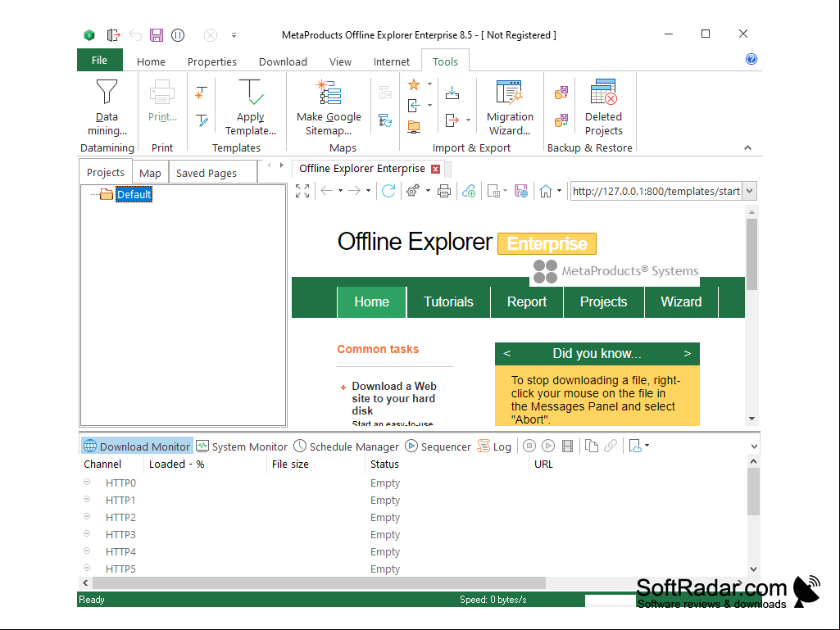This screenshot has height=630, width=840.
Task: Open the Log tab
Action: (x=494, y=446)
